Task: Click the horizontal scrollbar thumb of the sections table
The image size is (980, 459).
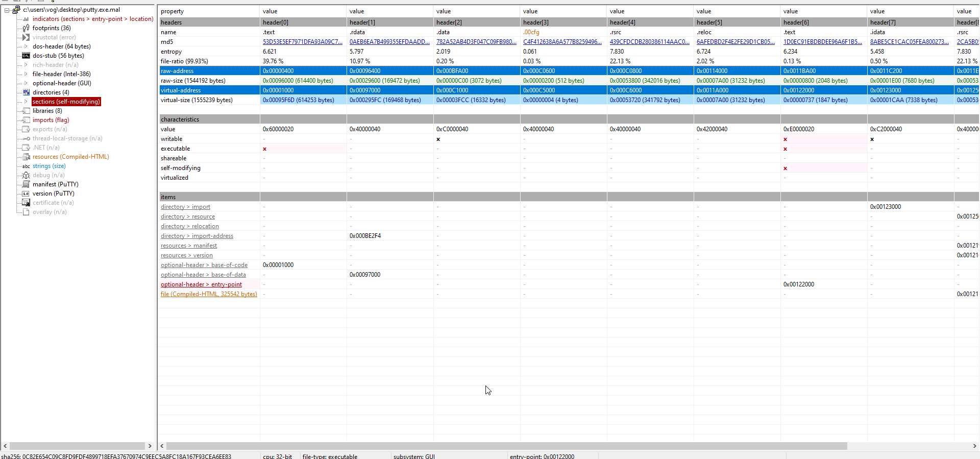Action: coord(506,446)
